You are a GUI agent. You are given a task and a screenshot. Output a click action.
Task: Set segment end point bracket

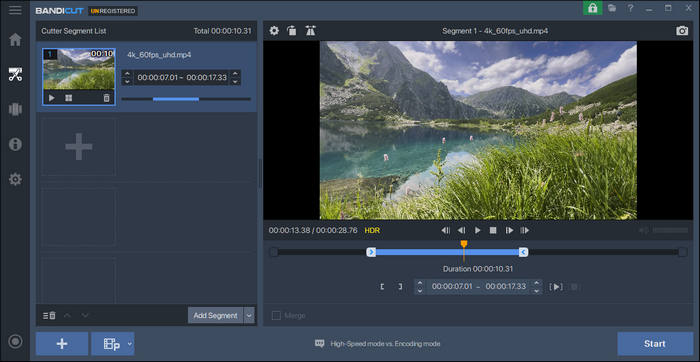tap(400, 287)
